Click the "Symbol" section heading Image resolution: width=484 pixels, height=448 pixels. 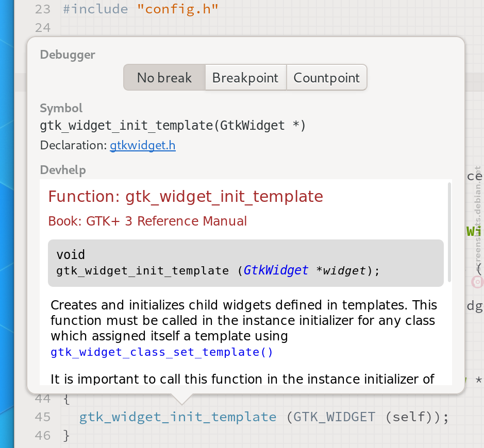tap(61, 108)
